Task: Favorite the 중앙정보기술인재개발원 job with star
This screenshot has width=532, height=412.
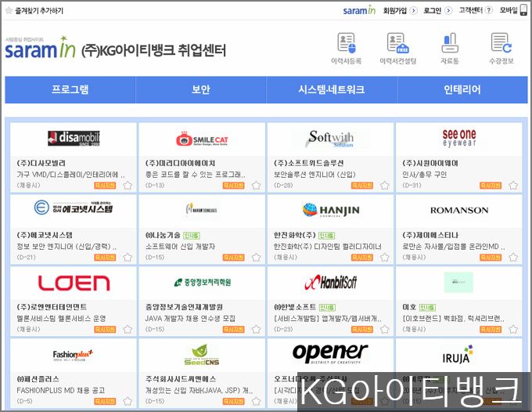Action: tap(256, 330)
